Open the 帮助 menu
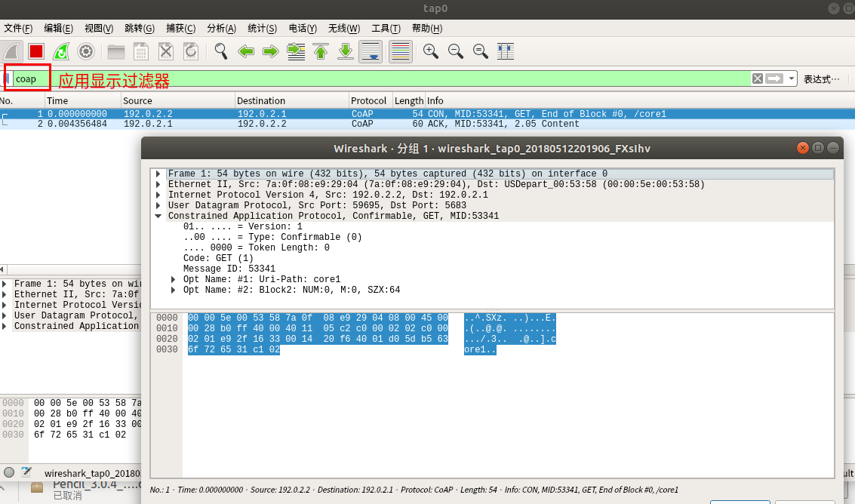 (x=427, y=29)
